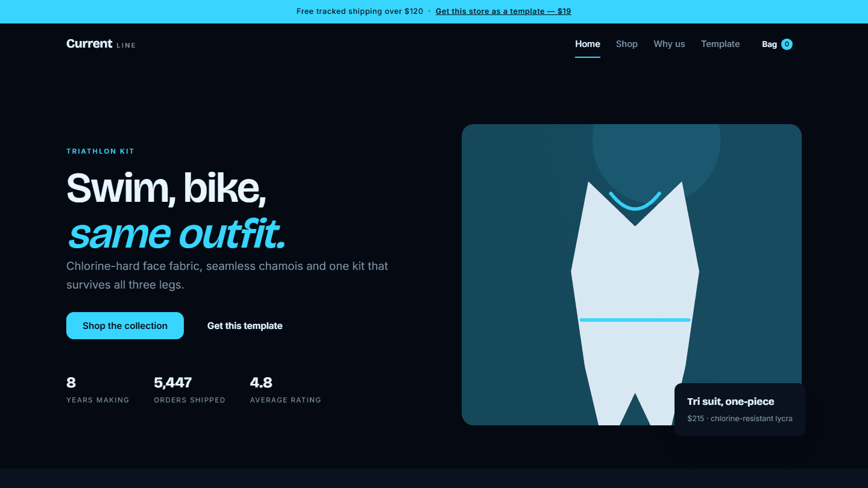Click the Get this template button
The width and height of the screenshot is (868, 488).
245,326
